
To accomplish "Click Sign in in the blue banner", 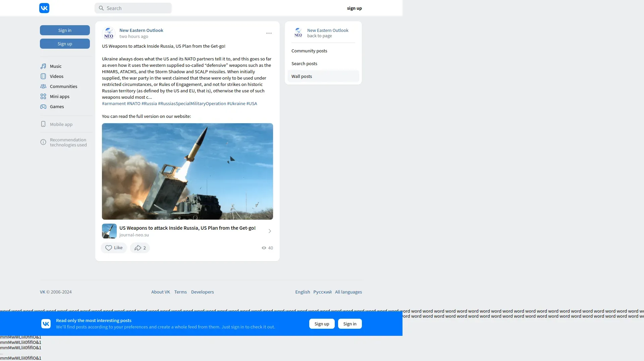I will 350,324.
